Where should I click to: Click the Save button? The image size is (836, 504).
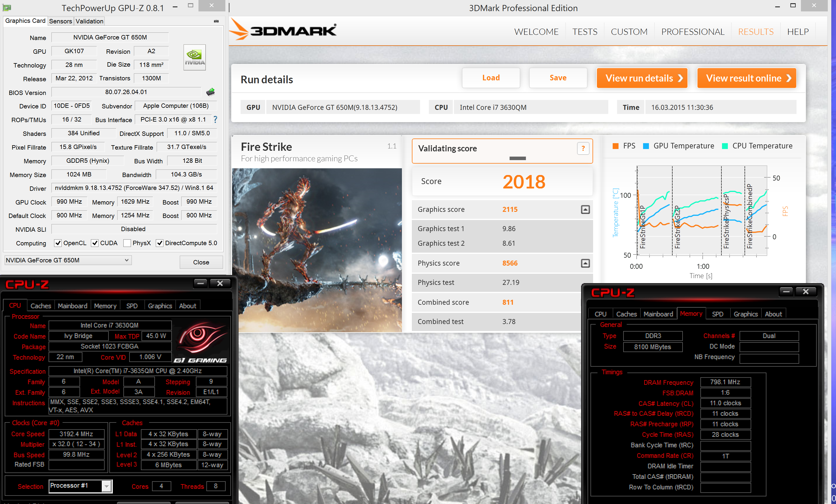[x=558, y=78]
